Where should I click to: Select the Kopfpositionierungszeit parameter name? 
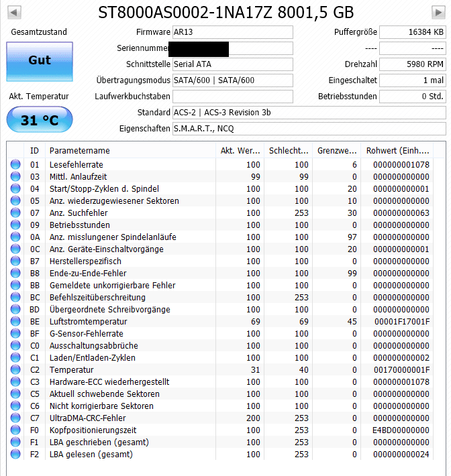click(x=93, y=430)
